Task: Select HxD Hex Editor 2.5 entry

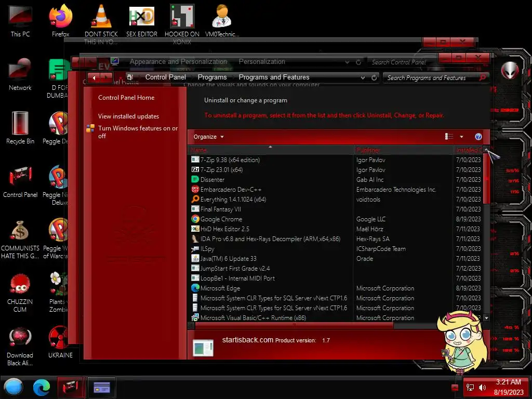Action: click(335, 229)
